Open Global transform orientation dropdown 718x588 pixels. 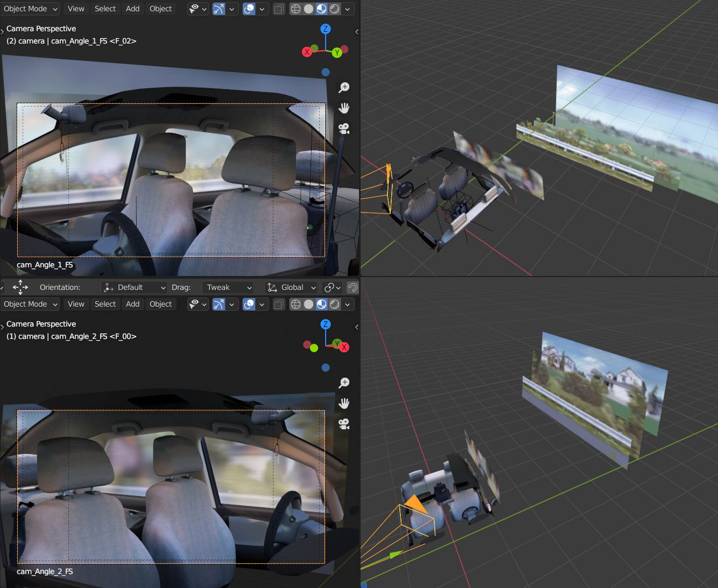click(292, 287)
